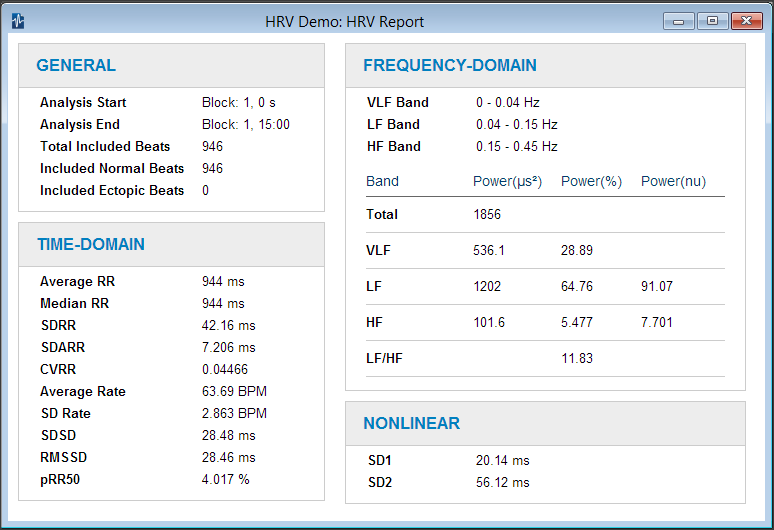Image resolution: width=774 pixels, height=530 pixels.
Task: Click the LF/HF ratio value 11.83
Action: coord(577,359)
